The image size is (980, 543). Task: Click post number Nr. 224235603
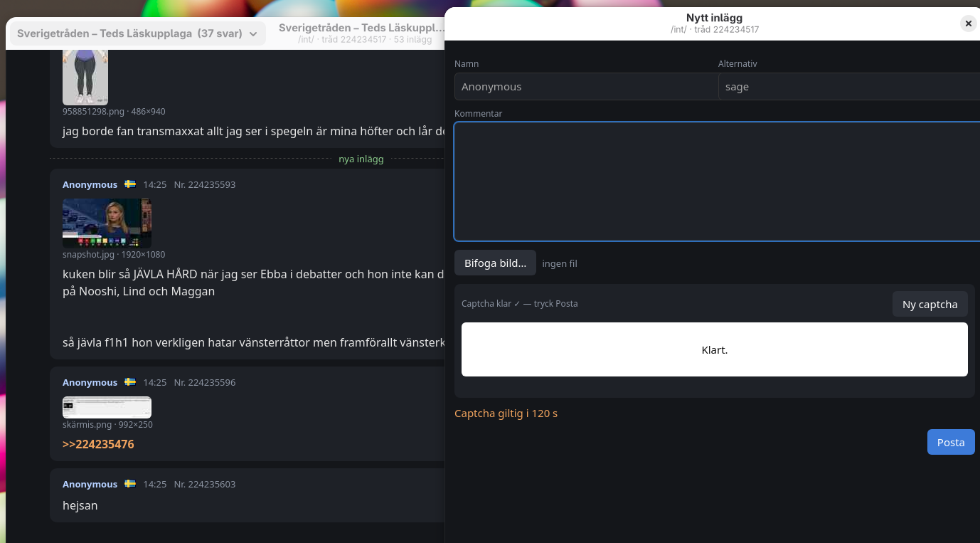pyautogui.click(x=205, y=484)
